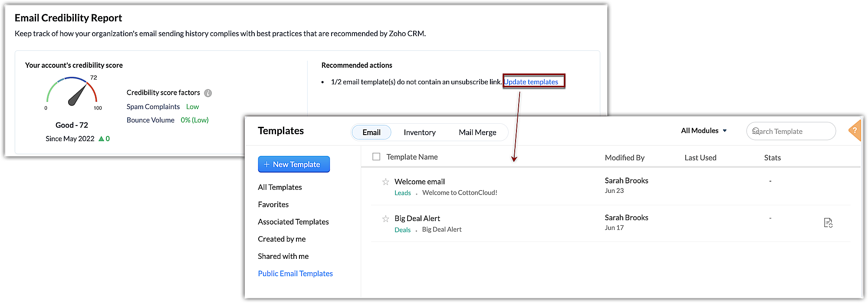Open the Welcome email template
Screen dimensions: 868x304
[x=419, y=182]
